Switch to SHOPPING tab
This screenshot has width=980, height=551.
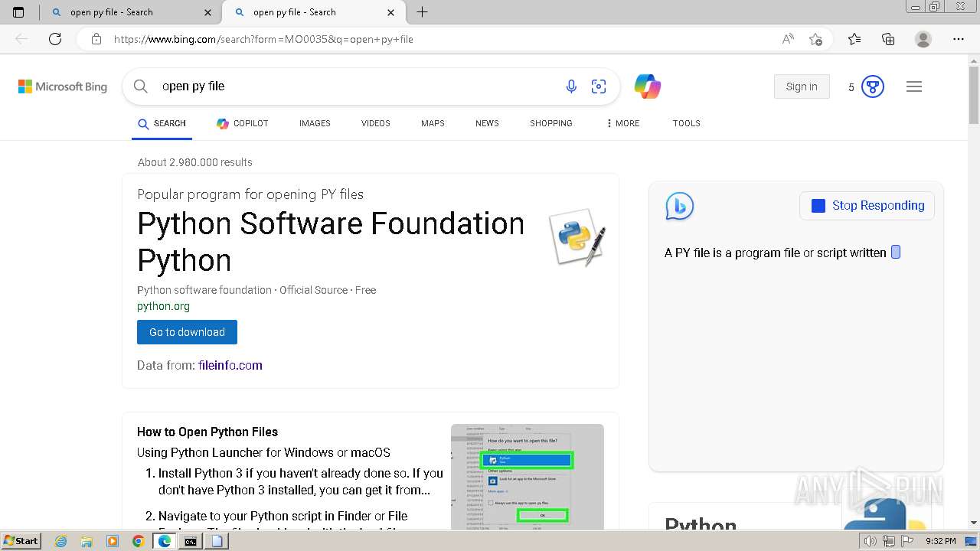pos(551,123)
